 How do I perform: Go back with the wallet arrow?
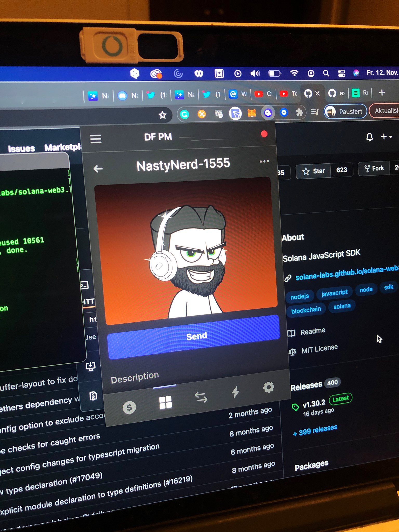click(98, 169)
